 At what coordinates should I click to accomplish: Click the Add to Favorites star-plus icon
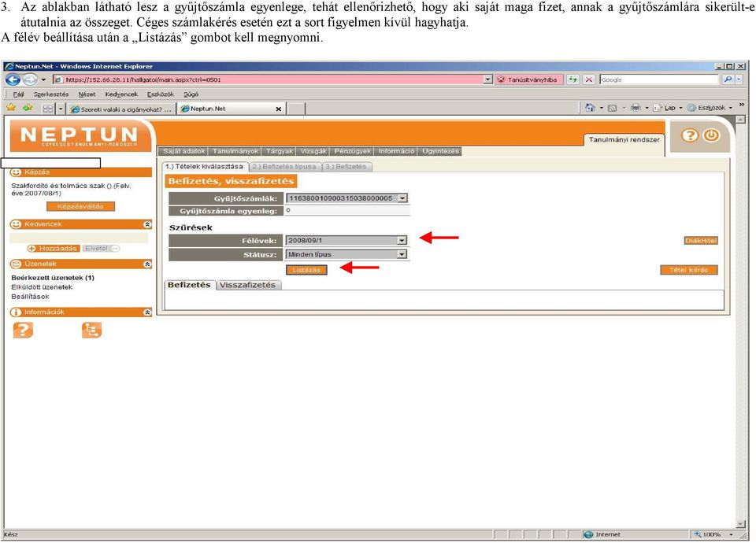pyautogui.click(x=28, y=108)
